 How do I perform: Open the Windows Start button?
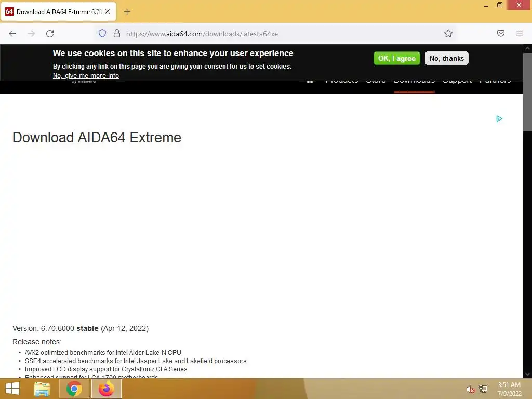[12, 389]
